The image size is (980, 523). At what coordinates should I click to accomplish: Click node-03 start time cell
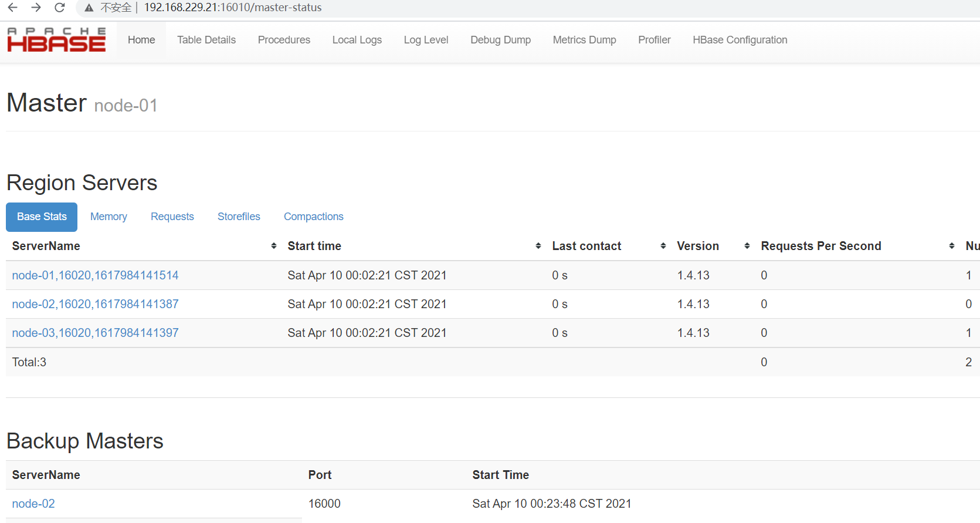point(367,333)
